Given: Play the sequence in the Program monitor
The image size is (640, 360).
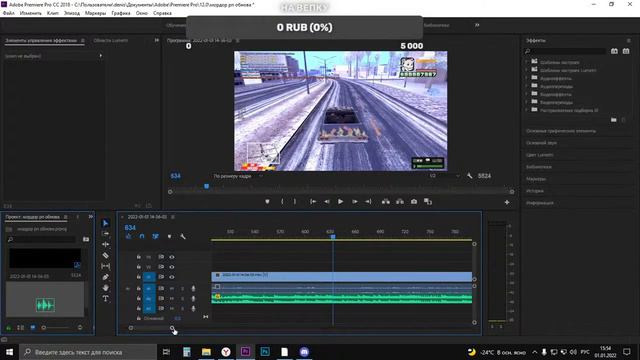Looking at the screenshot, I should (x=340, y=202).
